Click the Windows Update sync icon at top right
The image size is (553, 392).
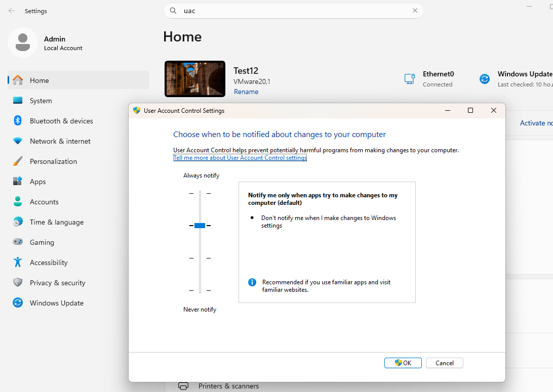click(x=485, y=78)
